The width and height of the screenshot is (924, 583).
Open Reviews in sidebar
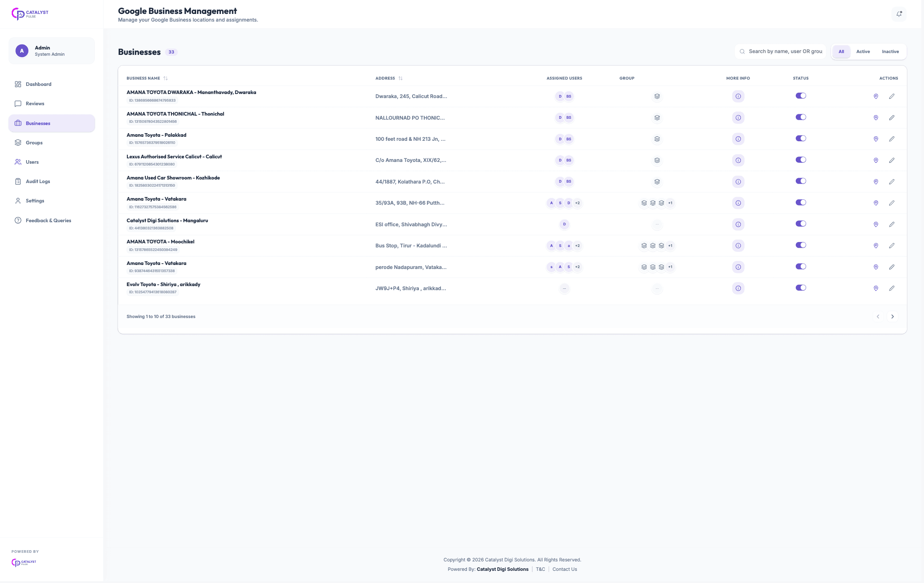[52, 103]
